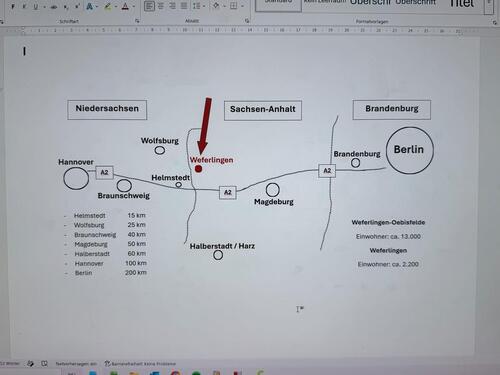Open line spacing dropdown arrow
500x375 pixels.
pyautogui.click(x=204, y=6)
